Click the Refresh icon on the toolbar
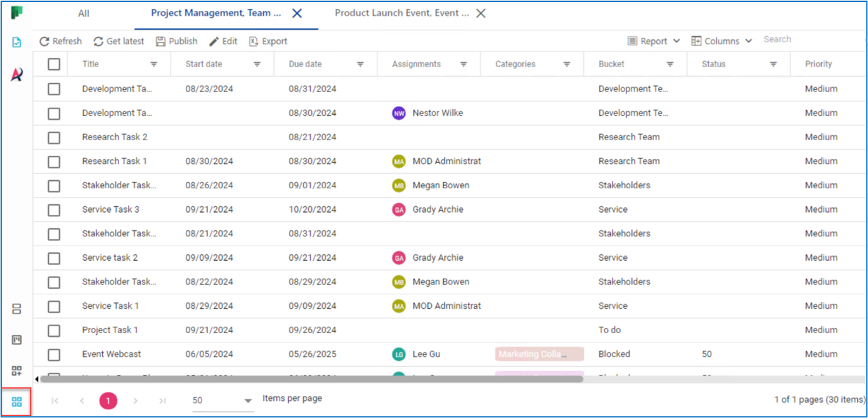This screenshot has width=868, height=418. pyautogui.click(x=44, y=41)
